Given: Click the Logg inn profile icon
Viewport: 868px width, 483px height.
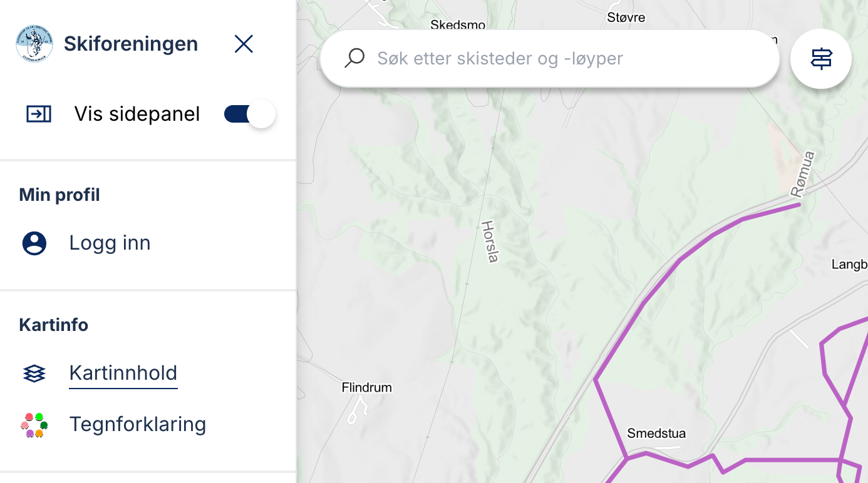Looking at the screenshot, I should (x=34, y=243).
